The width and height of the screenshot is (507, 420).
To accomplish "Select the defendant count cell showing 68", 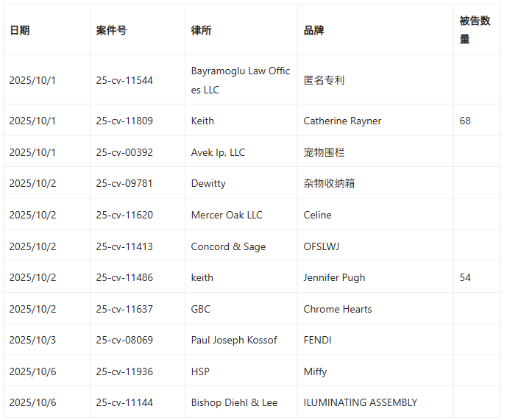I will click(465, 121).
